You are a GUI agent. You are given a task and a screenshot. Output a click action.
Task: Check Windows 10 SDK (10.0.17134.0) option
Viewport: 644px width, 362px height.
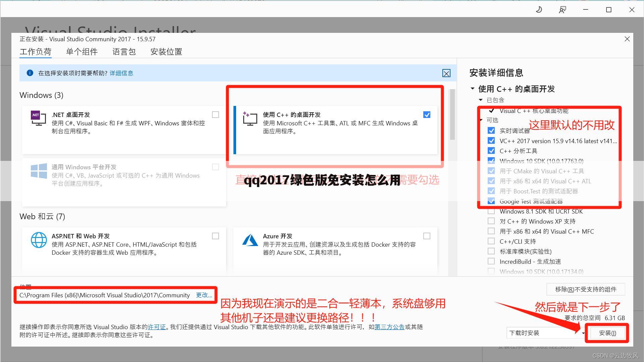click(x=491, y=271)
